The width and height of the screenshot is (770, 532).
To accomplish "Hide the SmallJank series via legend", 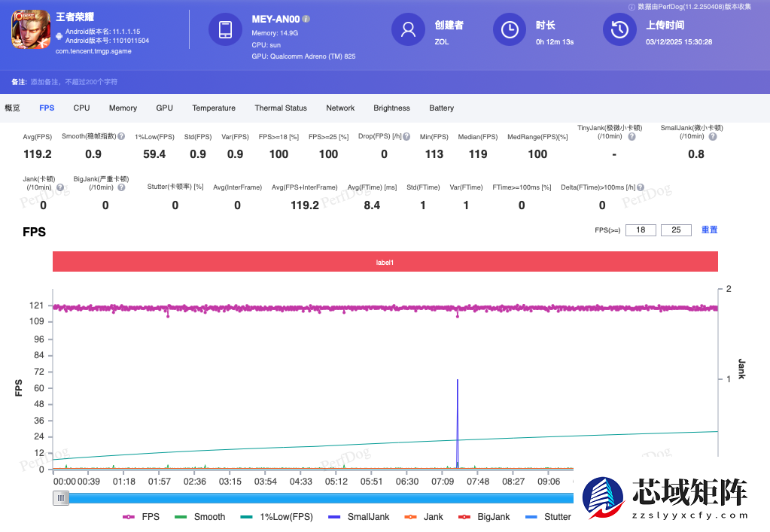I will 359,517.
